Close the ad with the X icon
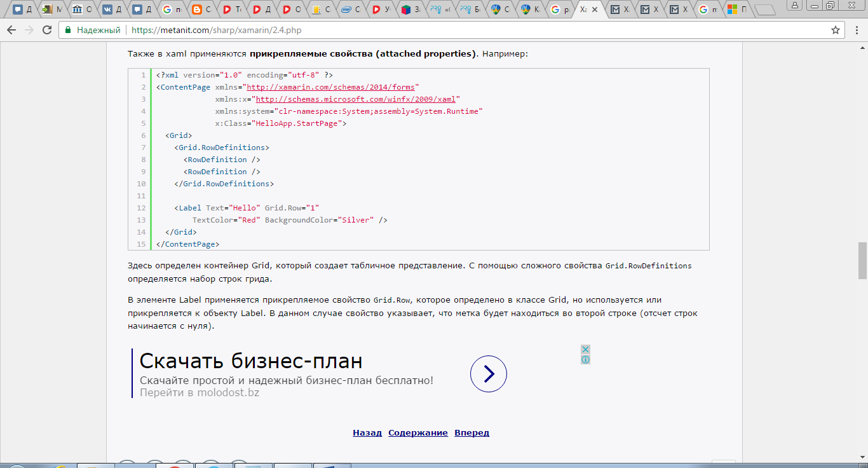The image size is (868, 468). [x=585, y=349]
